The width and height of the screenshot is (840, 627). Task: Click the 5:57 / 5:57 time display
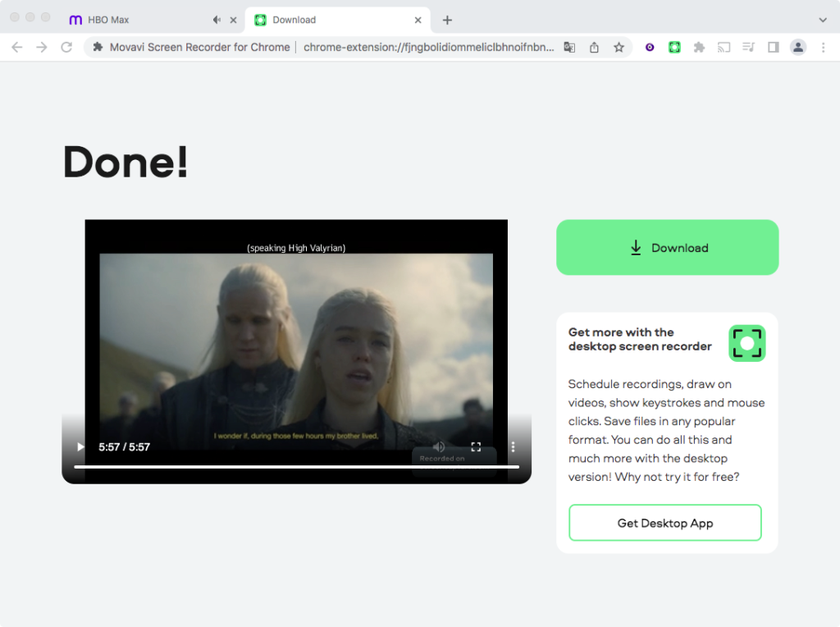pos(125,447)
